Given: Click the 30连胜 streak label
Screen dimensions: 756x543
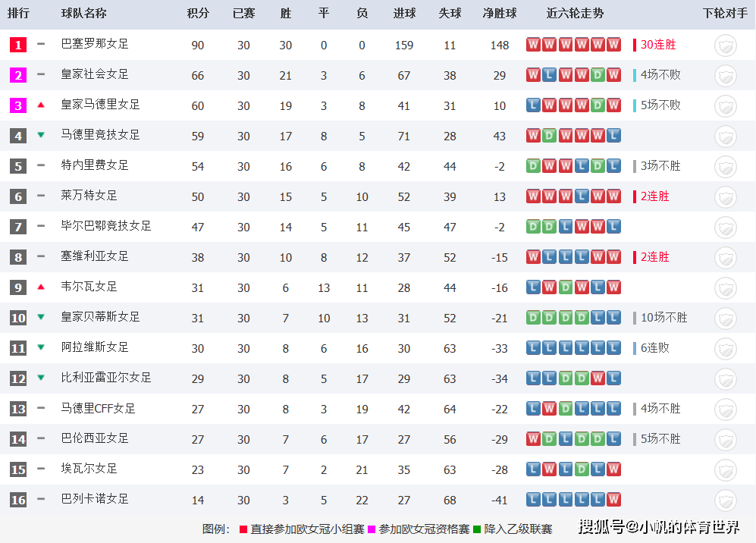Looking at the screenshot, I should pyautogui.click(x=658, y=45).
